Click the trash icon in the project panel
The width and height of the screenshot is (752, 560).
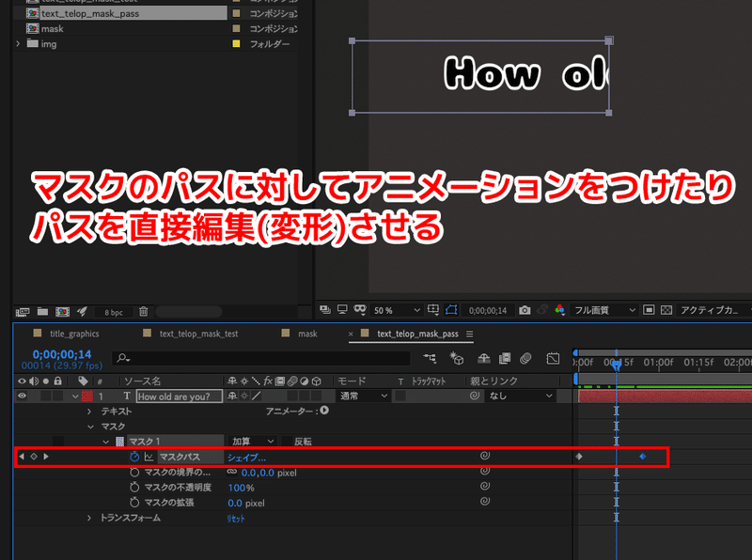(x=144, y=311)
